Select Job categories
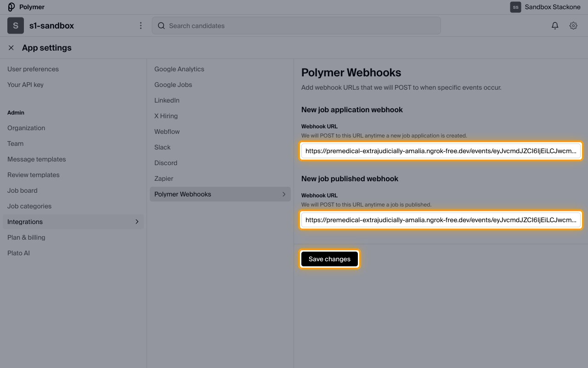Viewport: 588px width, 368px height. coord(29,206)
